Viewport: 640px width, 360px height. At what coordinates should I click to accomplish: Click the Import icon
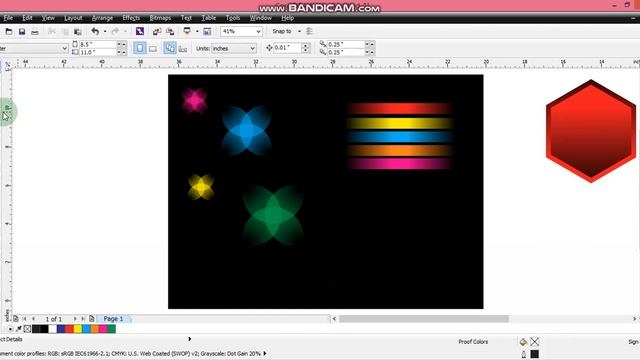pyautogui.click(x=157, y=31)
